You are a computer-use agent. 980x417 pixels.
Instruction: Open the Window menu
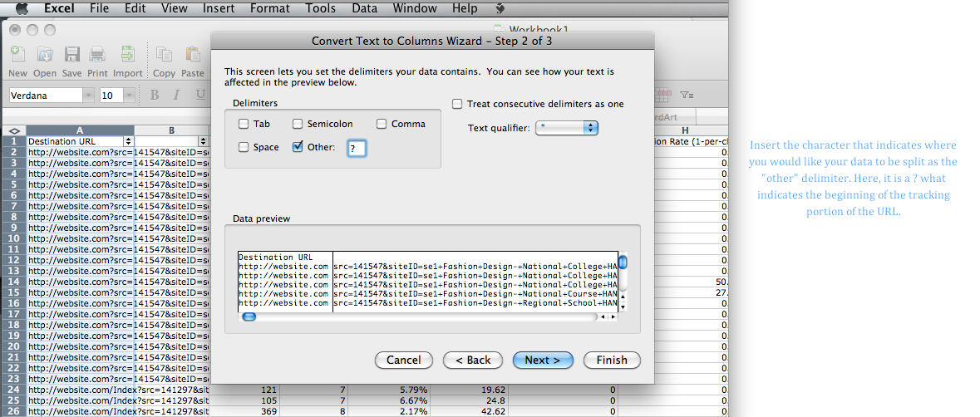(x=415, y=8)
